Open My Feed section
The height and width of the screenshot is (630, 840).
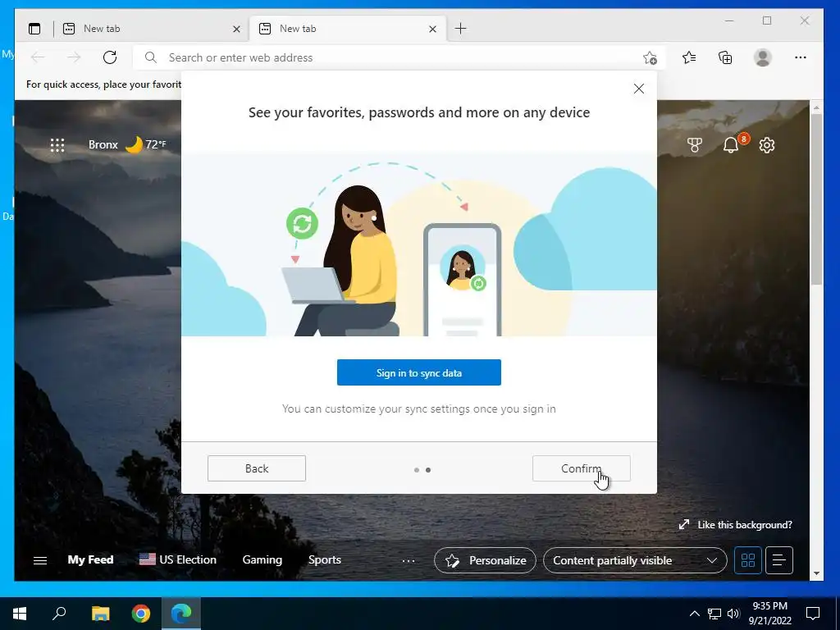click(x=90, y=559)
